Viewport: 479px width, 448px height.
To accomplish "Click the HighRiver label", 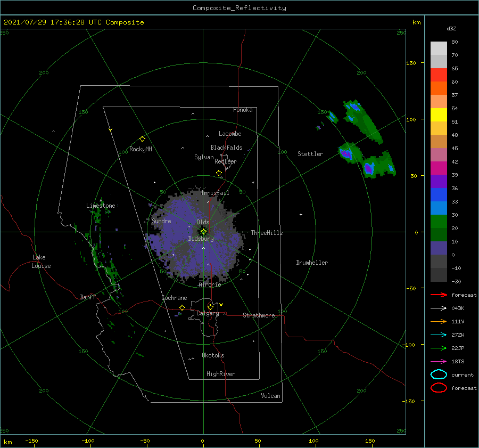I will tap(221, 374).
